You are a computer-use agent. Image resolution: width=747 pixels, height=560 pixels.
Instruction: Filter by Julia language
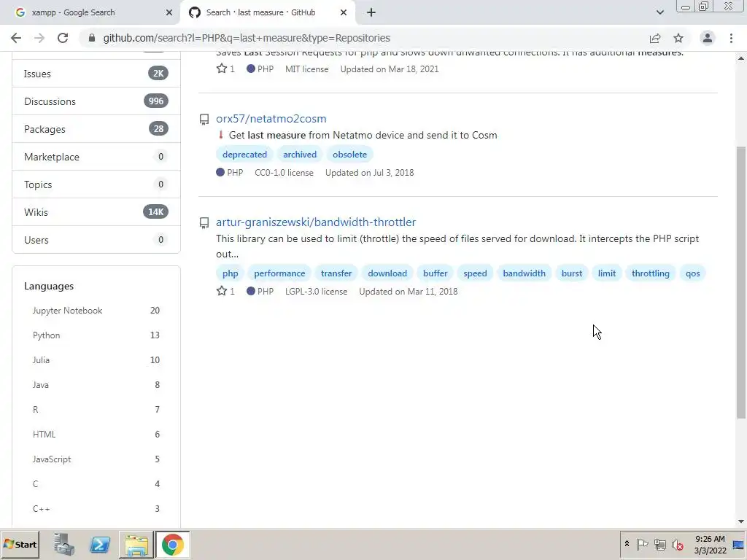coord(96,360)
